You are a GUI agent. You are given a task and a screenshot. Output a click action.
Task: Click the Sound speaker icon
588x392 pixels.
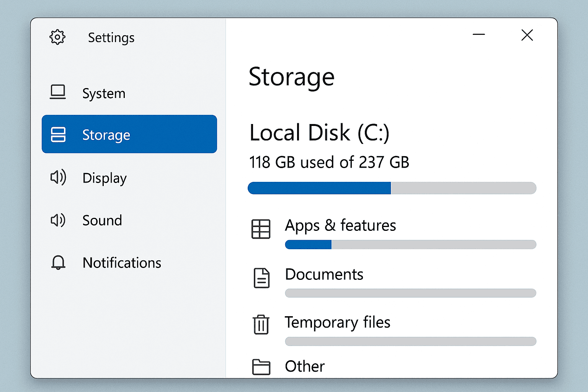point(58,220)
